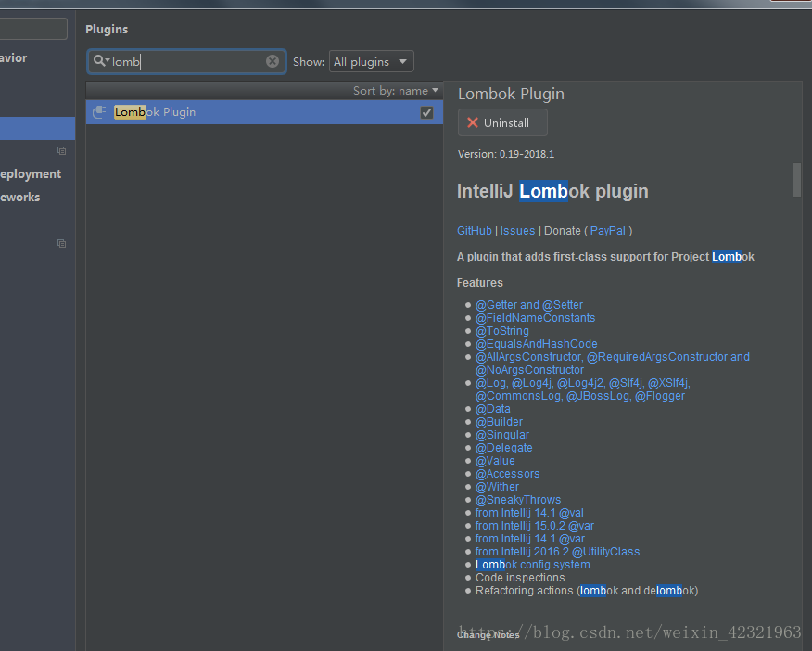Click the settings search box in sidebar
The width and height of the screenshot is (812, 651).
coord(33,29)
